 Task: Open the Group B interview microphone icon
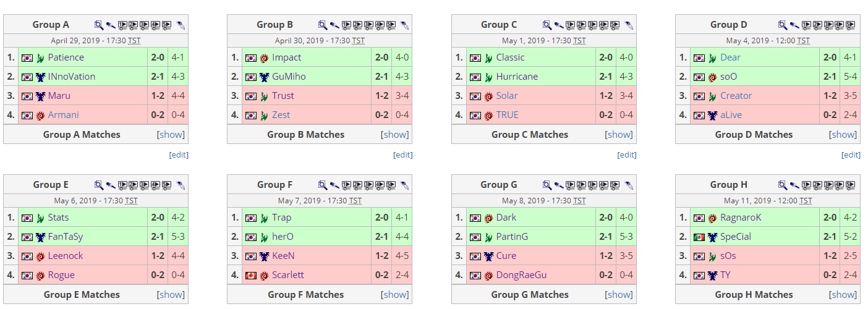pos(334,25)
